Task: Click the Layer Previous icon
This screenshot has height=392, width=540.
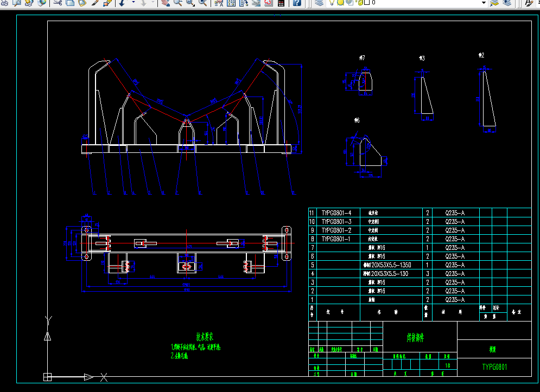Action: (507, 3)
